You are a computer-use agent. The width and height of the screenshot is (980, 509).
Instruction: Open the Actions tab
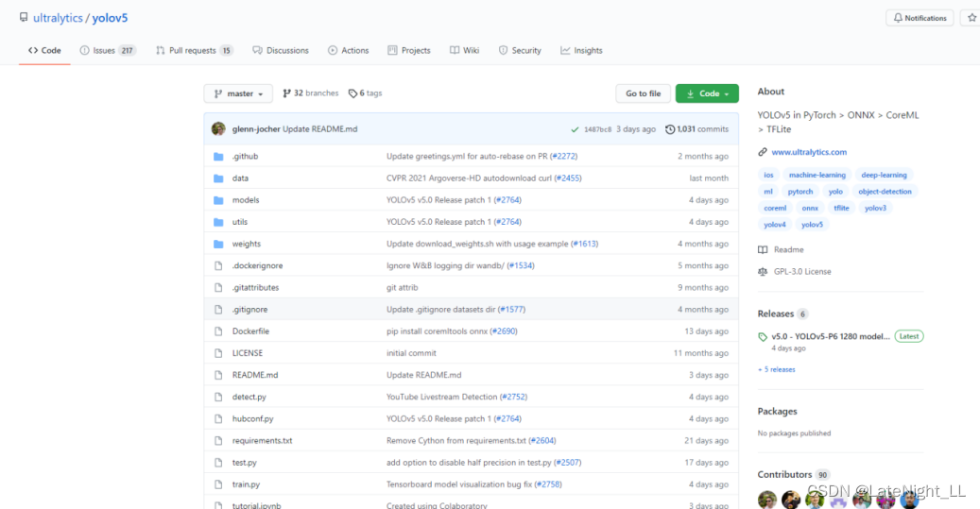tap(348, 51)
